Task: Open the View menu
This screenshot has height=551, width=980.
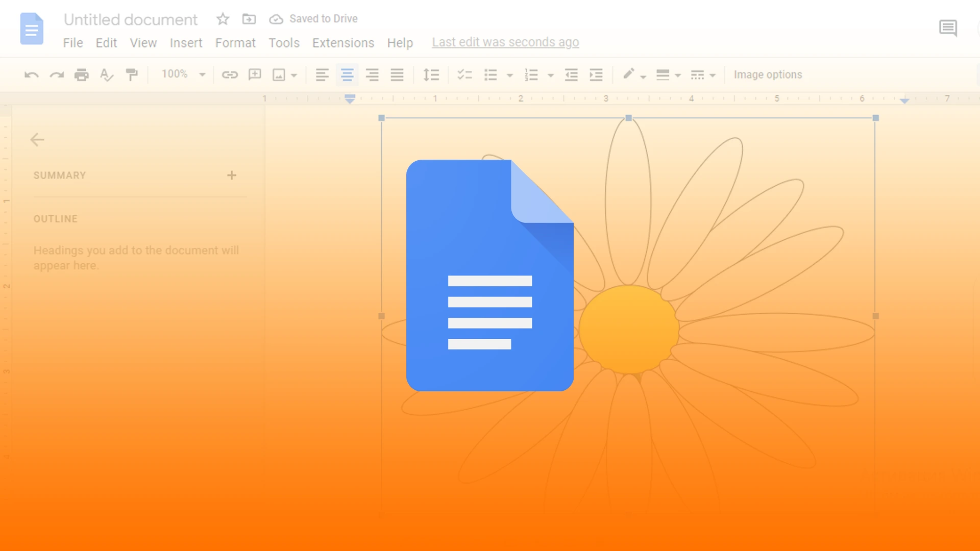Action: (x=143, y=43)
